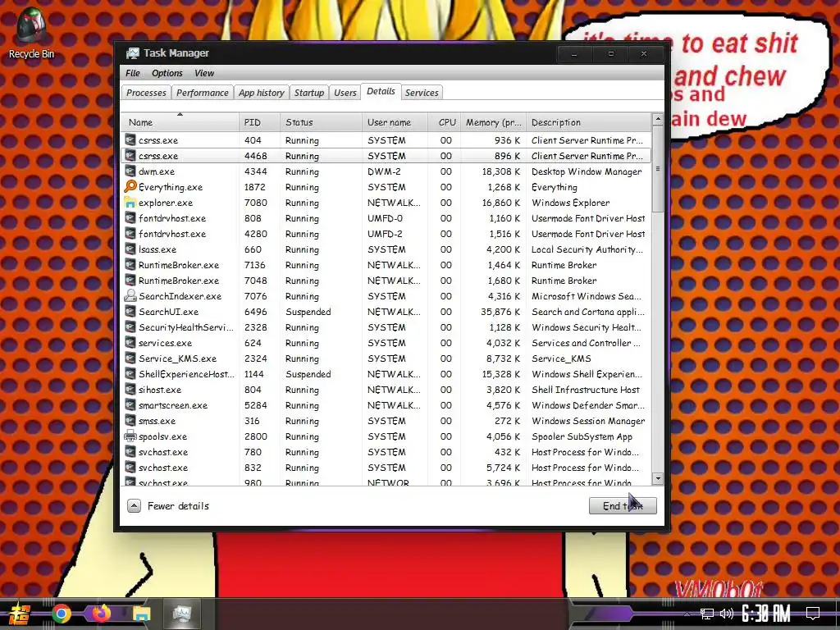Viewport: 840px width, 630px height.
Task: Click the spoolsv.exe printer icon
Action: point(130,436)
